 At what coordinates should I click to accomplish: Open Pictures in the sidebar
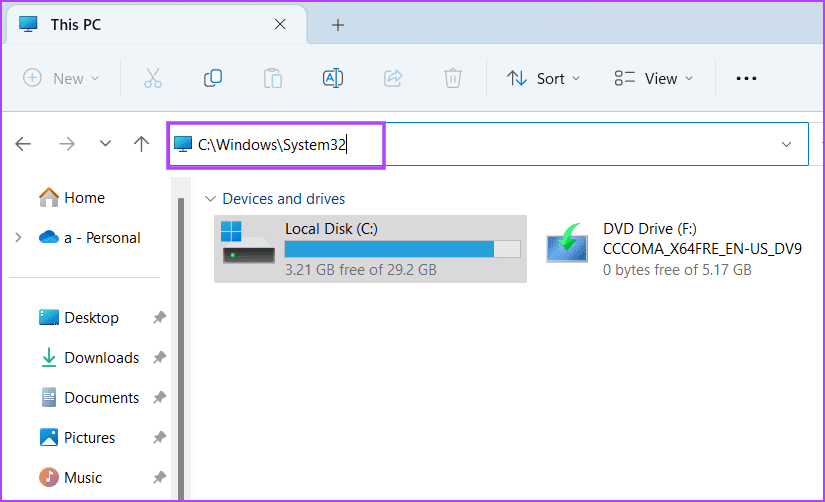click(x=77, y=438)
